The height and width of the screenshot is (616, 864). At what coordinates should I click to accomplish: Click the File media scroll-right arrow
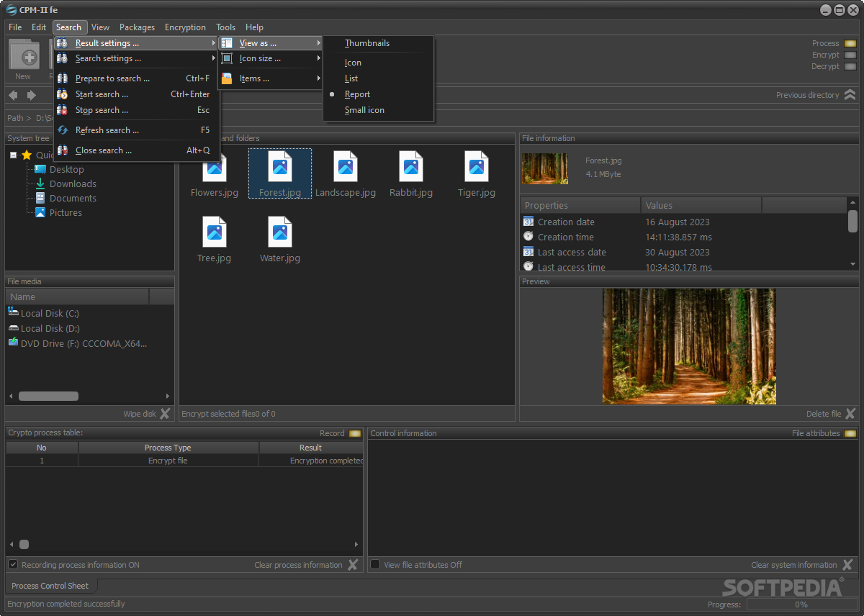(x=168, y=396)
